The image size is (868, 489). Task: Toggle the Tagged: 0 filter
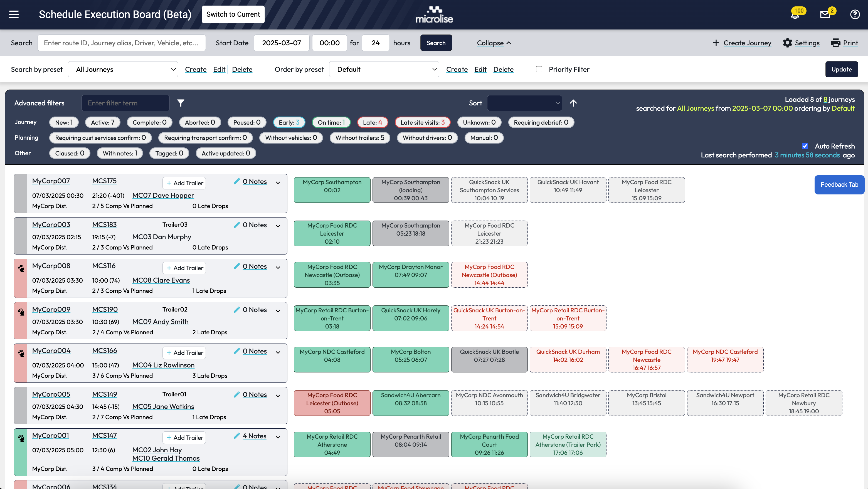coord(169,153)
